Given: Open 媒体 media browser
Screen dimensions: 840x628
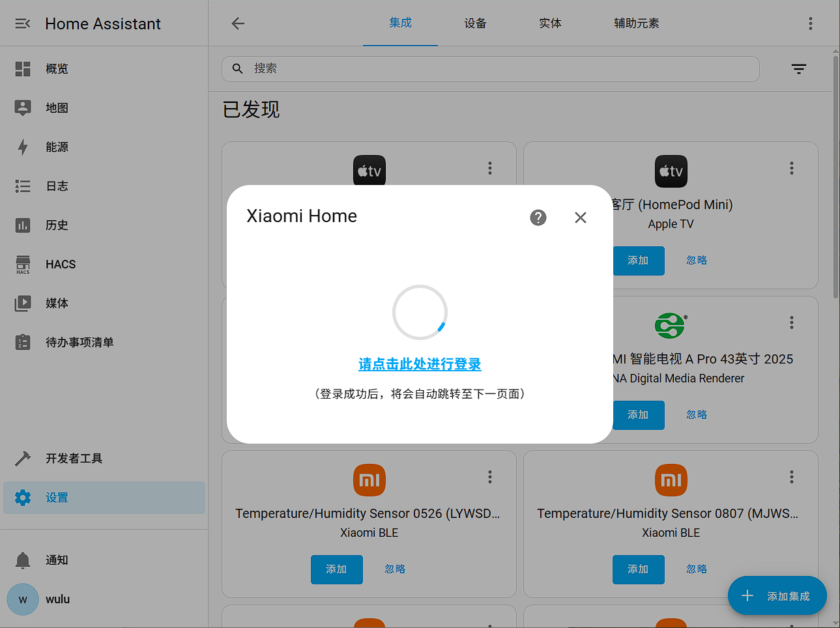Looking at the screenshot, I should [x=104, y=304].
